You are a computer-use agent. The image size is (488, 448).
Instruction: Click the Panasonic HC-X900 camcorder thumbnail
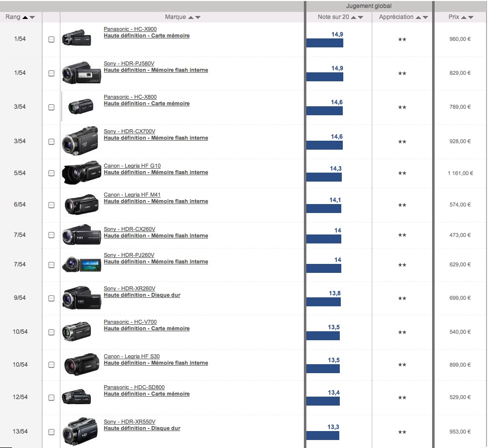76,38
